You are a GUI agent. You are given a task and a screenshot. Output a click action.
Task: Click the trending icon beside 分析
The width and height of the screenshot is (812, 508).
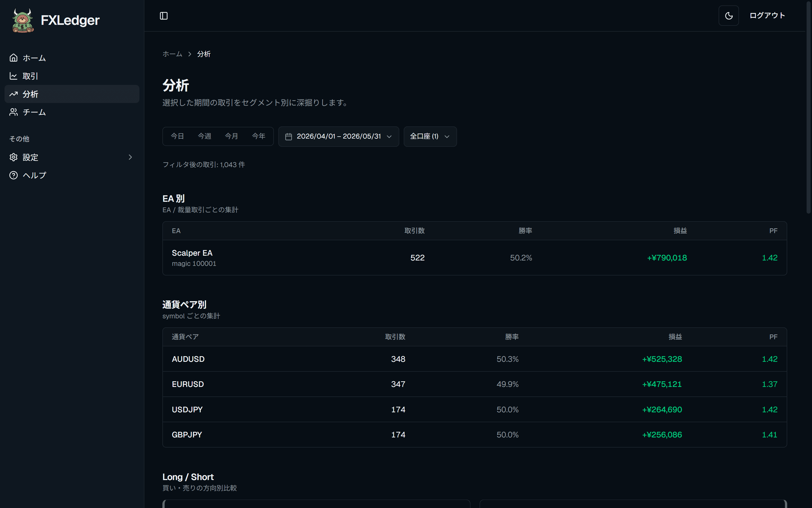pyautogui.click(x=14, y=94)
